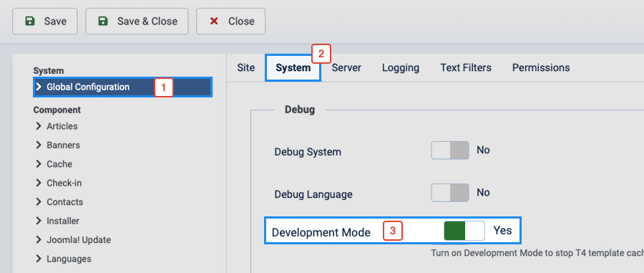Toggle the Debug System switch
This screenshot has width=644, height=273.
click(450, 150)
